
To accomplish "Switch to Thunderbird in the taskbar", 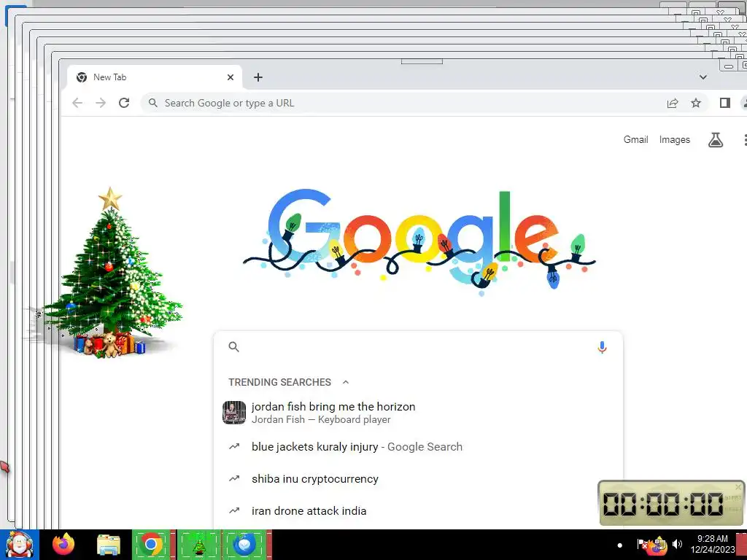I will [x=245, y=545].
